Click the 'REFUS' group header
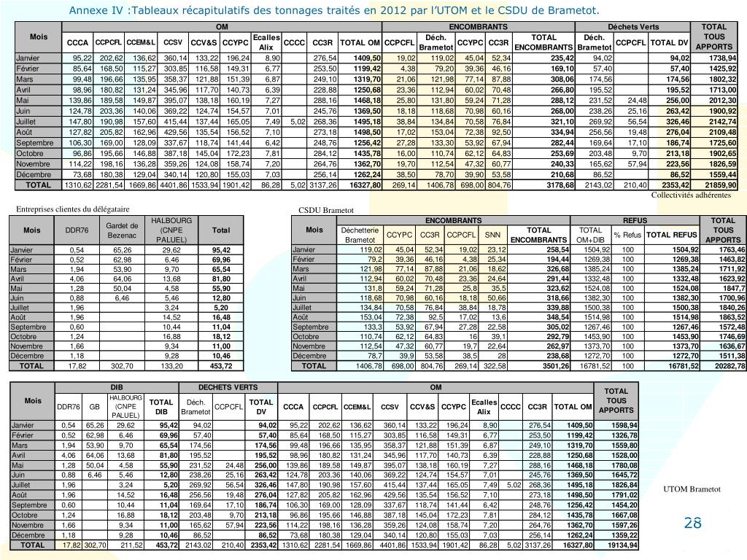The image size is (747, 560). tap(635, 220)
